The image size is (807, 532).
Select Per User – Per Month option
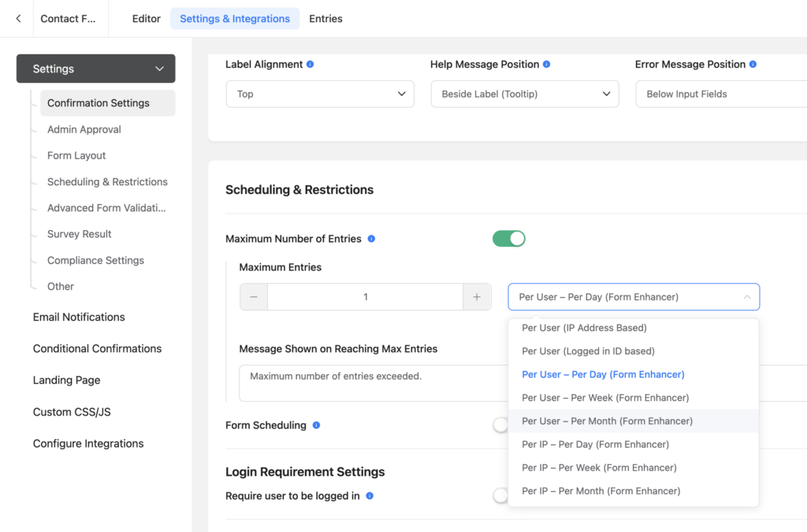pos(633,421)
